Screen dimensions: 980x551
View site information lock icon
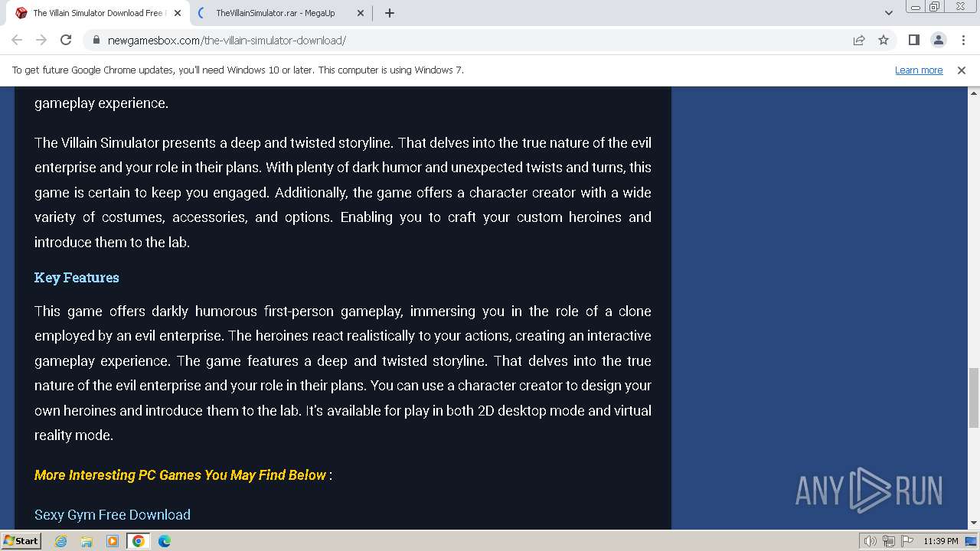click(x=96, y=40)
